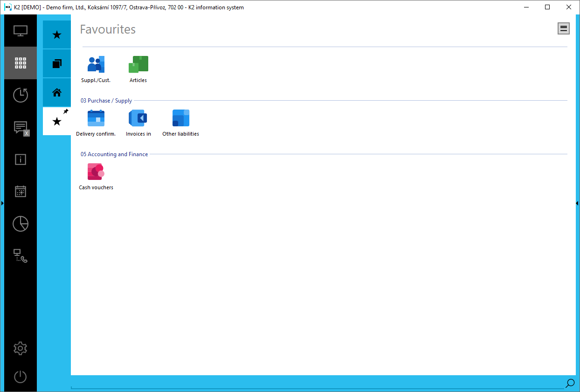Open Invoices in shortcut
Image resolution: width=580 pixels, height=392 pixels.
[x=138, y=123]
